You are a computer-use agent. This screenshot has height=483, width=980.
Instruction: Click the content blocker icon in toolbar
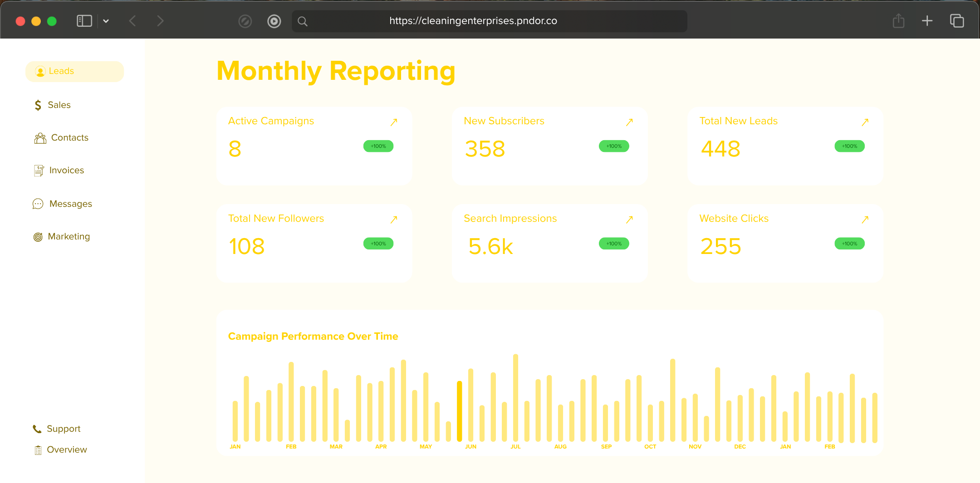245,21
